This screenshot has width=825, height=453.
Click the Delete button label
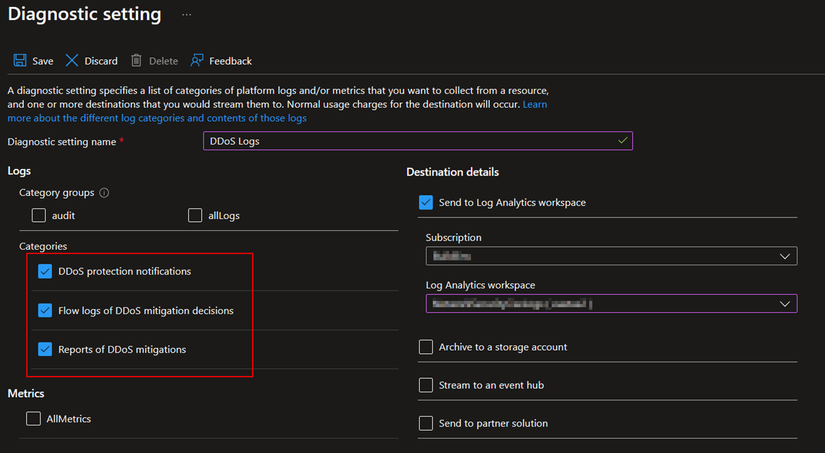tap(163, 61)
